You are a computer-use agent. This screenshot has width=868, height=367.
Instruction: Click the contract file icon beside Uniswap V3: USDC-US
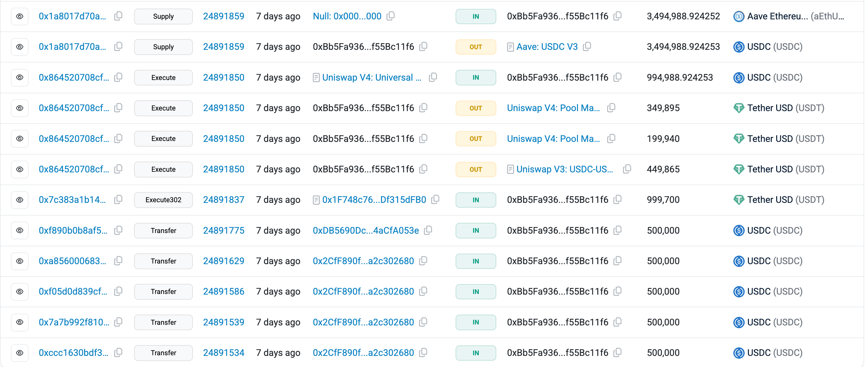click(510, 169)
